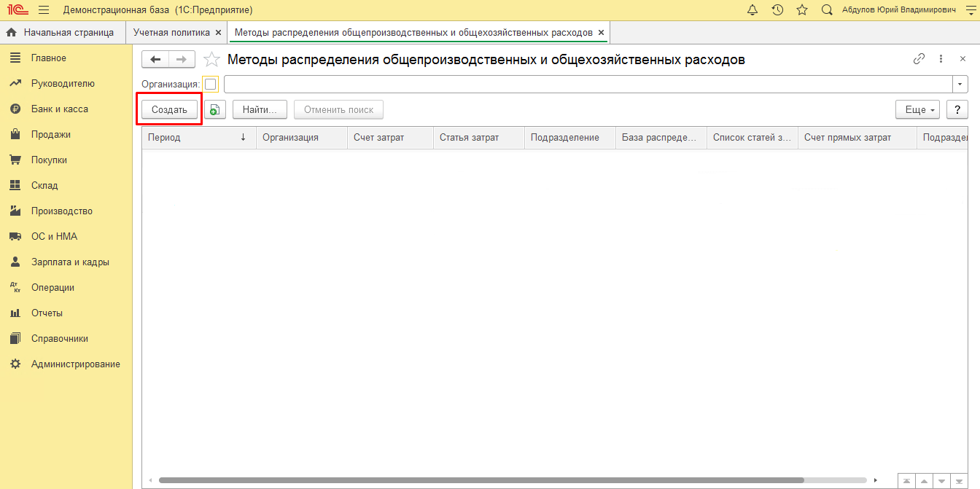The image size is (980, 489).
Task: Click the Создать button
Action: 169,110
